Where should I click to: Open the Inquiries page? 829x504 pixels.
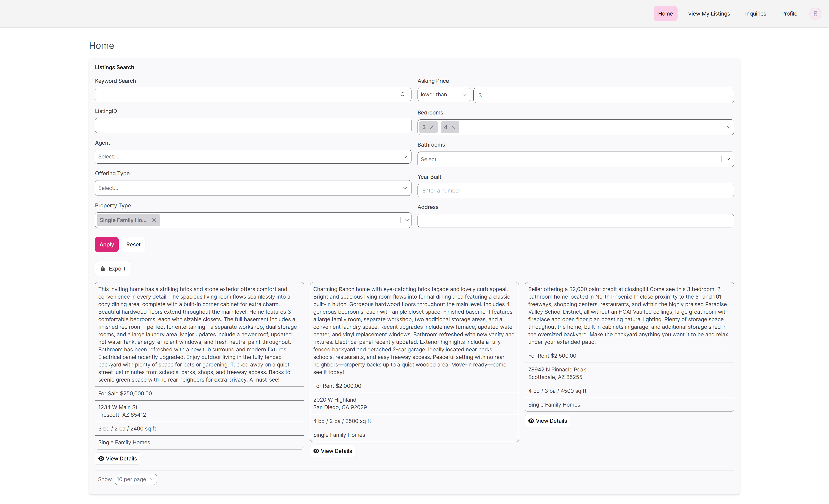[x=755, y=13]
